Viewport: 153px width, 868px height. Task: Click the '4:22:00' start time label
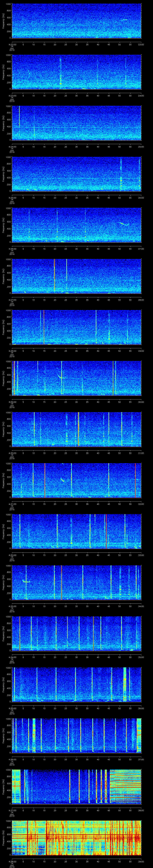pyautogui.click(x=12, y=44)
